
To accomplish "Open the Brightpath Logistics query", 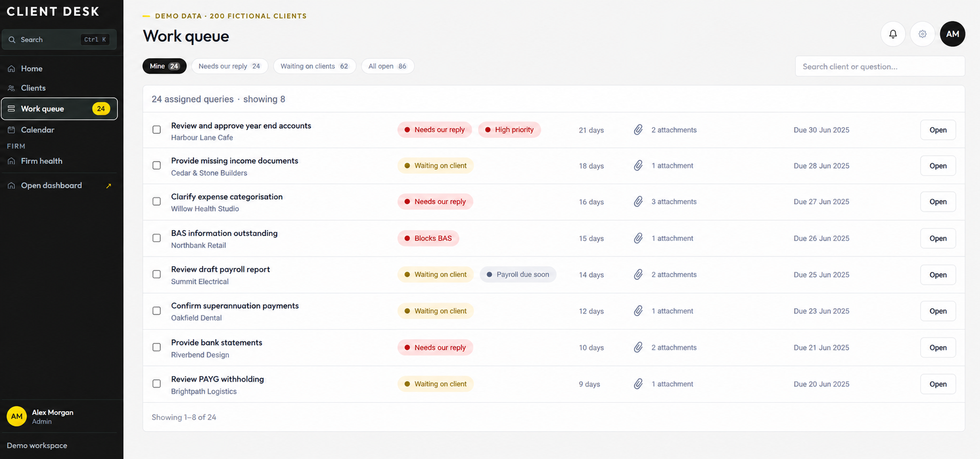I will tap(938, 384).
